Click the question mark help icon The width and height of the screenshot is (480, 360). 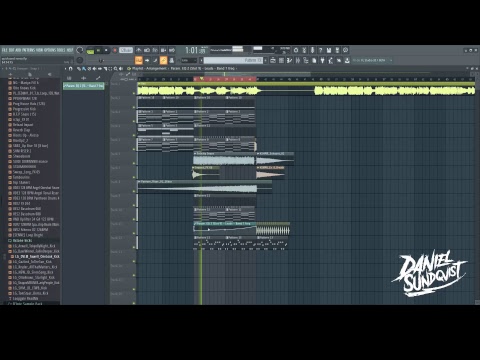(x=320, y=50)
